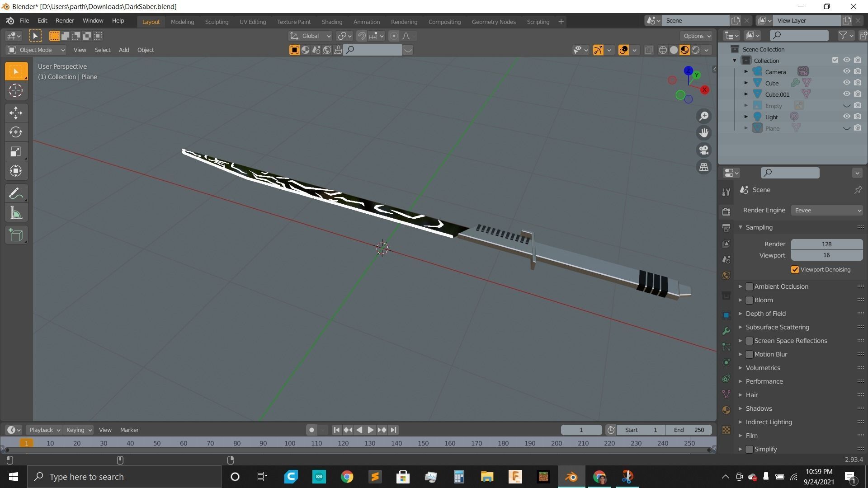Open the Playback dropdown
The width and height of the screenshot is (868, 488).
pos(44,430)
